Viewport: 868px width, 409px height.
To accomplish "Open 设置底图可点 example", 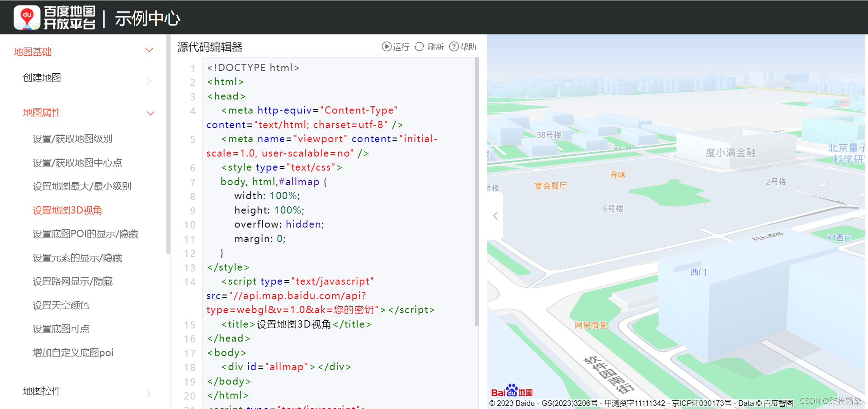I will [x=61, y=329].
